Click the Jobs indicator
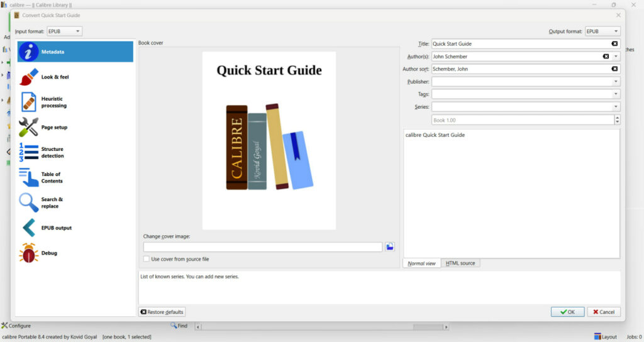Viewport: 644px width, 342px height. [x=634, y=337]
